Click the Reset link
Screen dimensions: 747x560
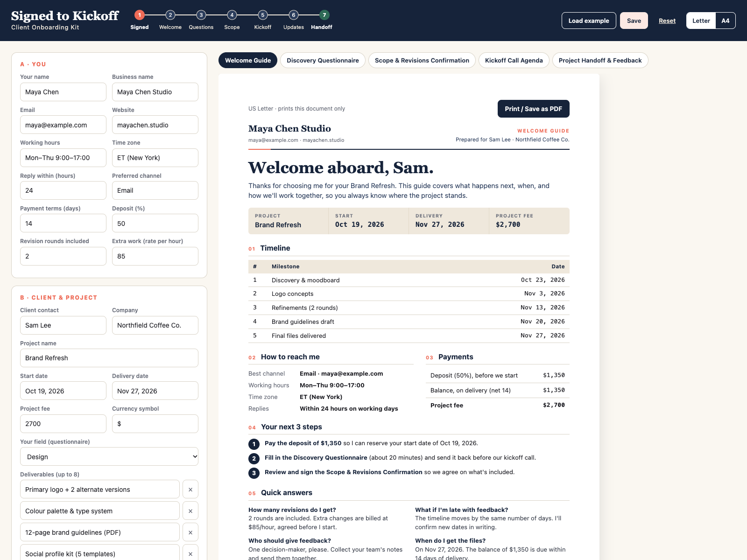[x=667, y=21]
